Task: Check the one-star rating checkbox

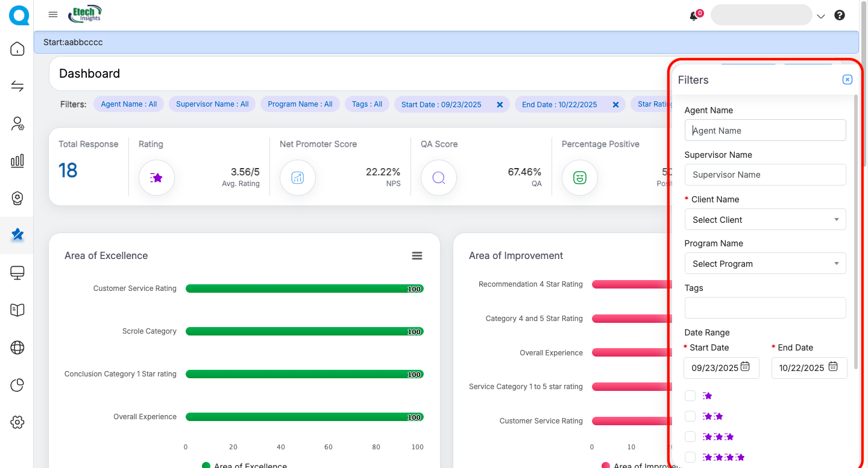Action: click(690, 396)
